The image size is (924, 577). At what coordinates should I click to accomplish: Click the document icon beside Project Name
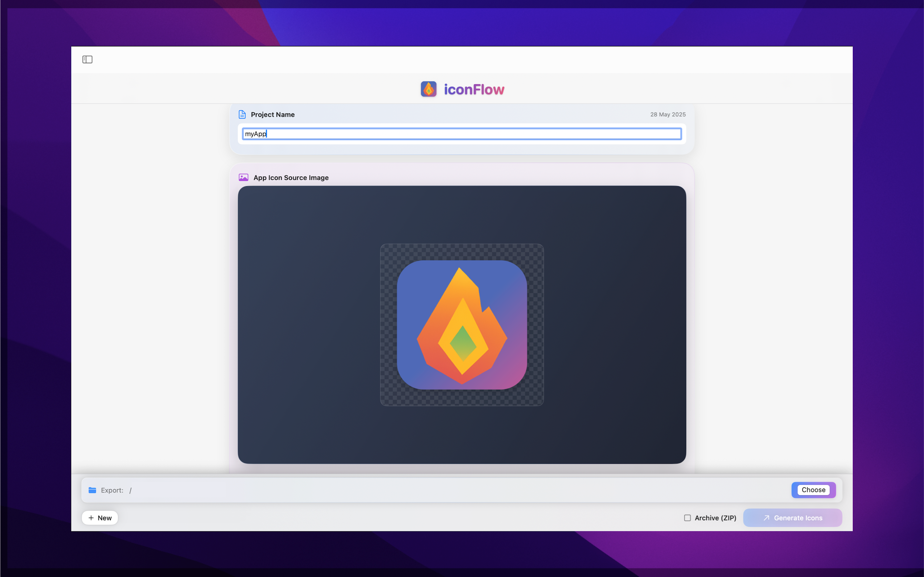[243, 114]
